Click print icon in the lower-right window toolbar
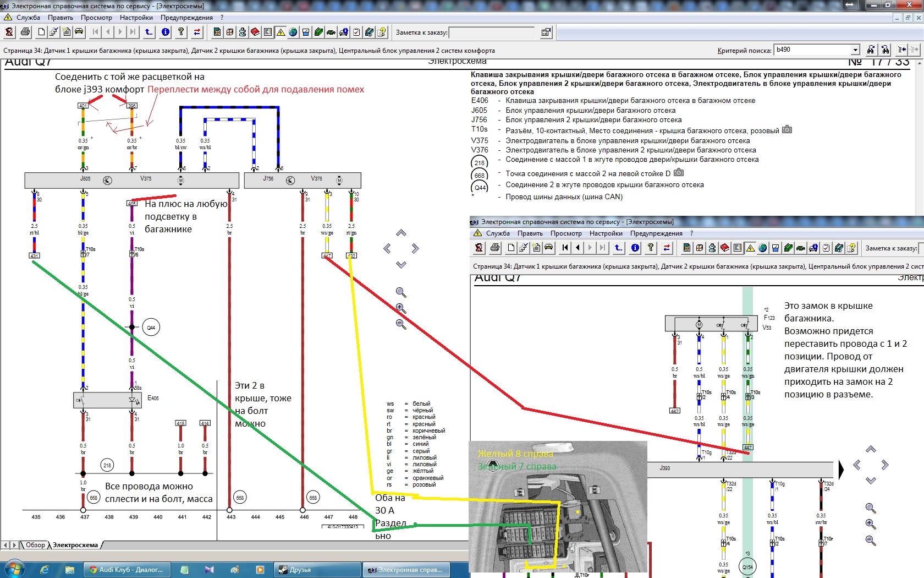Screen dimensions: 924x578 pos(494,248)
